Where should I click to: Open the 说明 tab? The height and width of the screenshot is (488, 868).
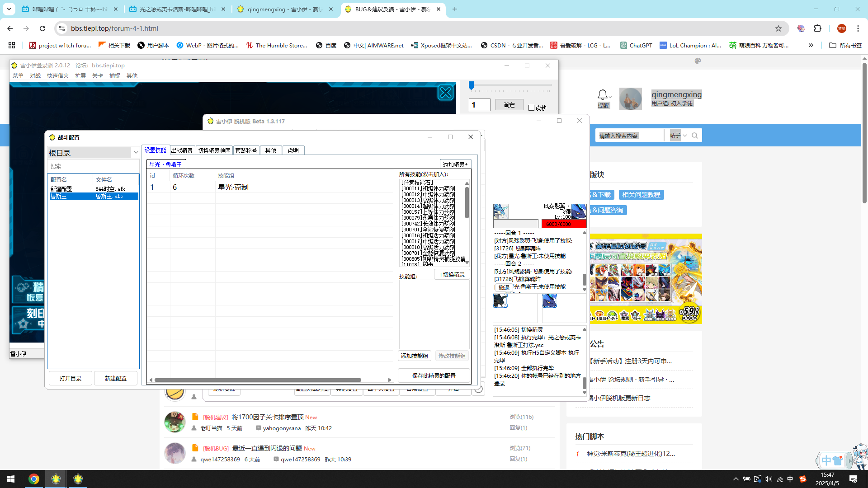click(293, 150)
